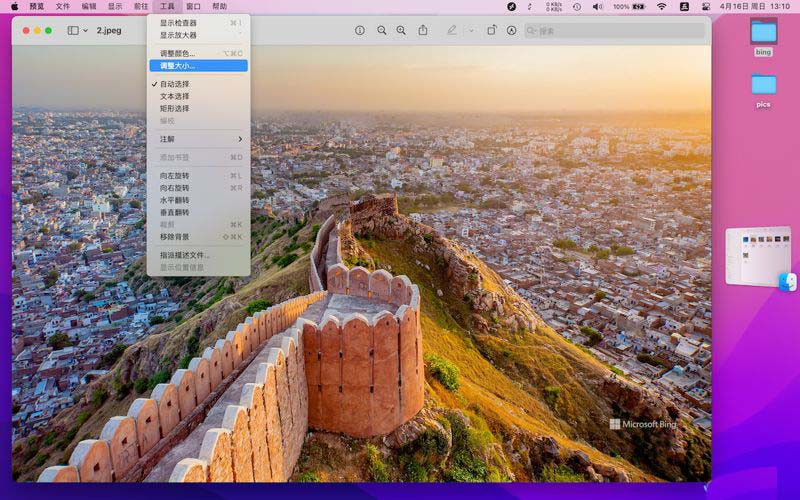
Task: Click the share icon in toolbar
Action: point(423,31)
